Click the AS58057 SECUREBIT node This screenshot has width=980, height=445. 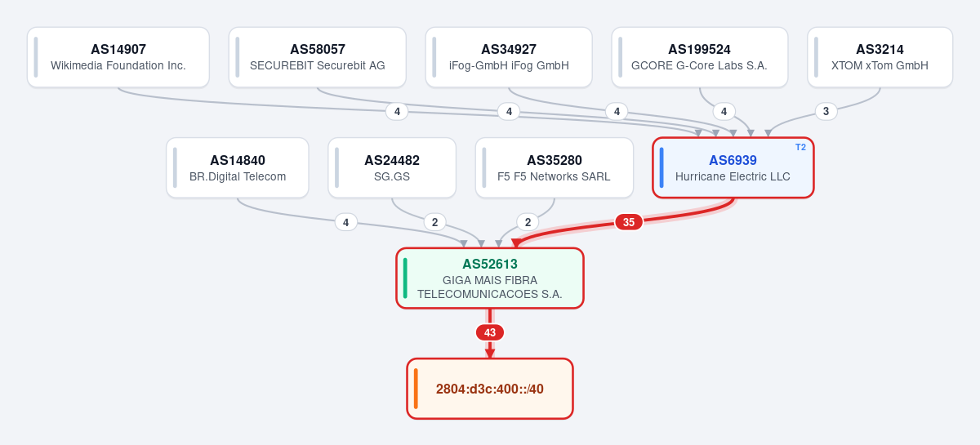(318, 57)
